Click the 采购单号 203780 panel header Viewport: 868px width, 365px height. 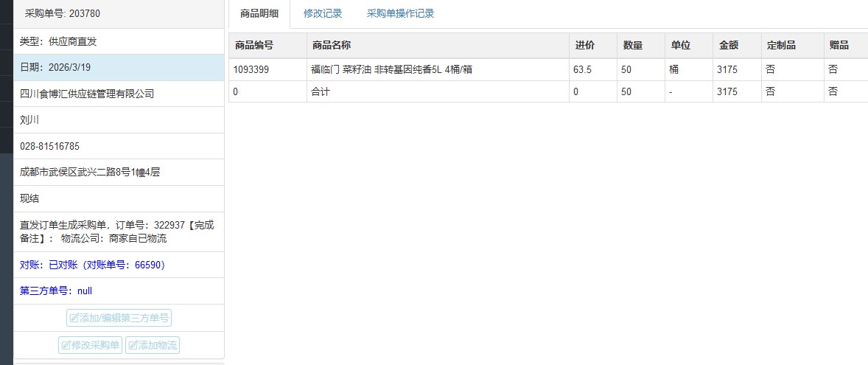(63, 13)
